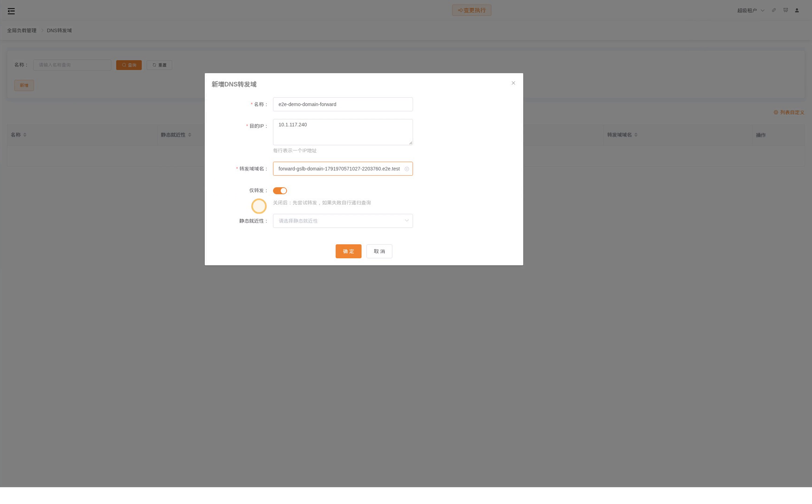Go to the 全局负载管理 breadcrumb
The image size is (812, 504).
click(22, 30)
